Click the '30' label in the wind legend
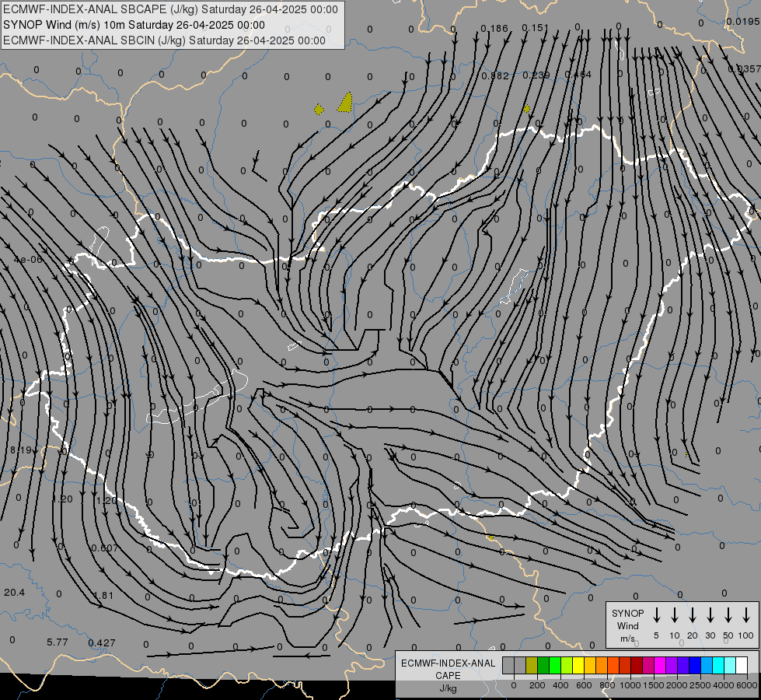 pyautogui.click(x=710, y=635)
